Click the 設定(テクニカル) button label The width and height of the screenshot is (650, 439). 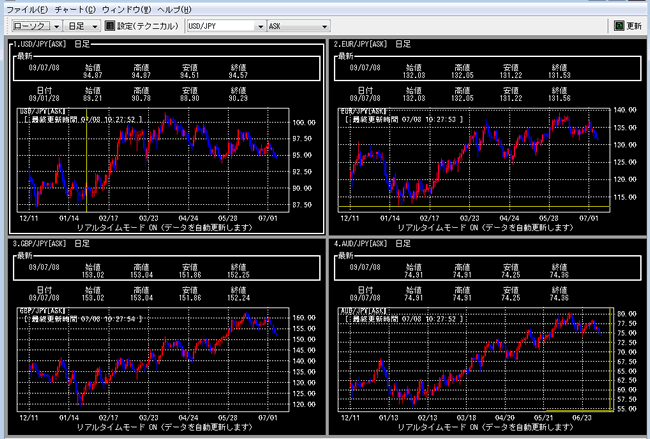(x=148, y=26)
